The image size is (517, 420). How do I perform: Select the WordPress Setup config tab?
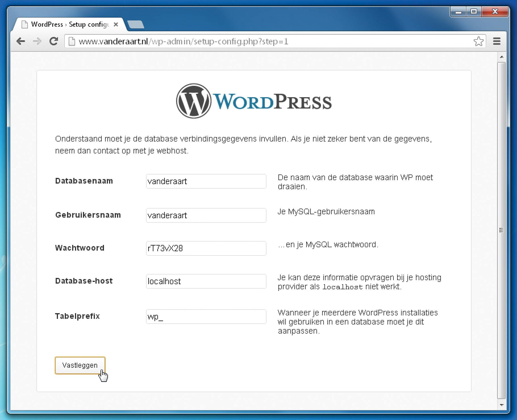click(70, 24)
